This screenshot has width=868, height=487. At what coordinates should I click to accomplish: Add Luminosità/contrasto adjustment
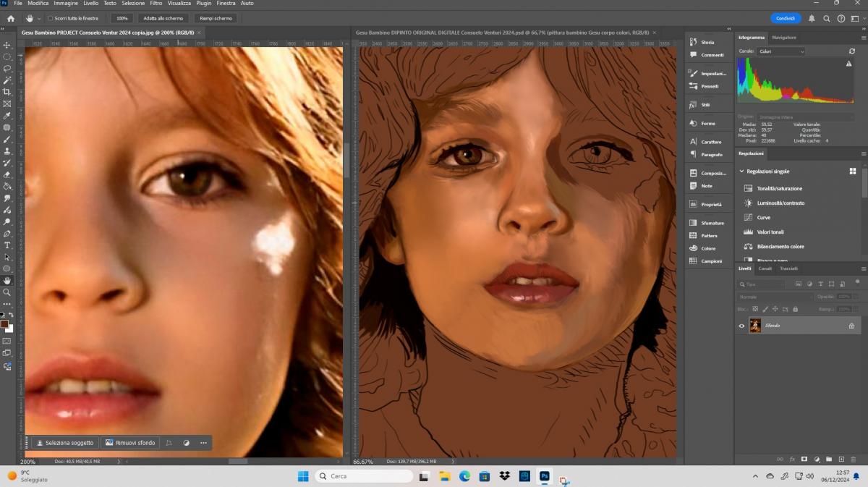(774, 203)
